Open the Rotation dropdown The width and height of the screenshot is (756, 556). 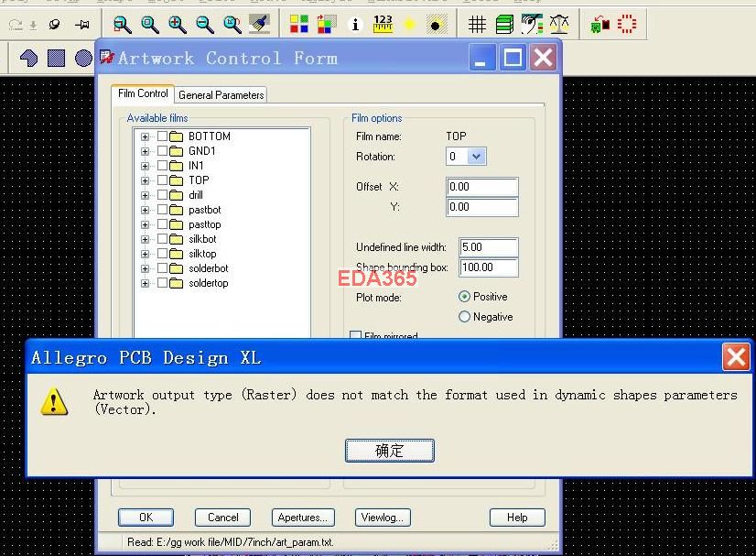pos(476,157)
